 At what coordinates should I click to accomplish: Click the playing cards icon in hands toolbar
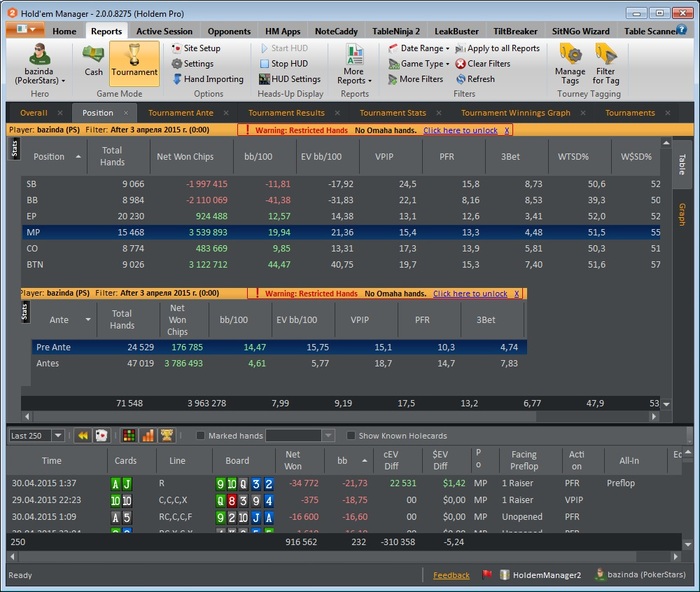(x=102, y=436)
